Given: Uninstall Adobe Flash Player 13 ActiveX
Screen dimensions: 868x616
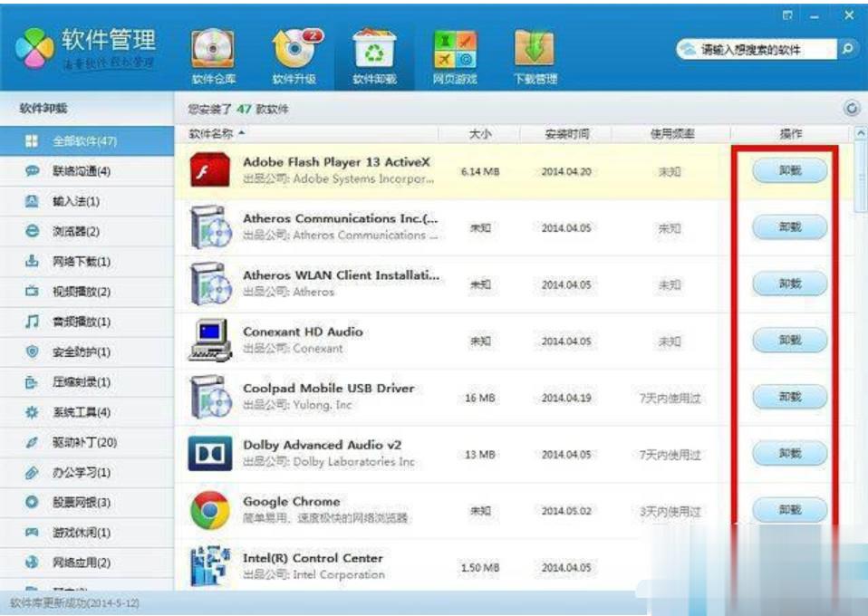Looking at the screenshot, I should pos(789,170).
